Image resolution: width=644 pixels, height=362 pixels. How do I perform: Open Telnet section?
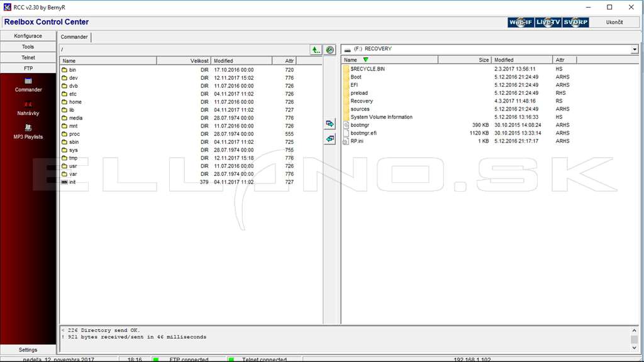click(28, 57)
